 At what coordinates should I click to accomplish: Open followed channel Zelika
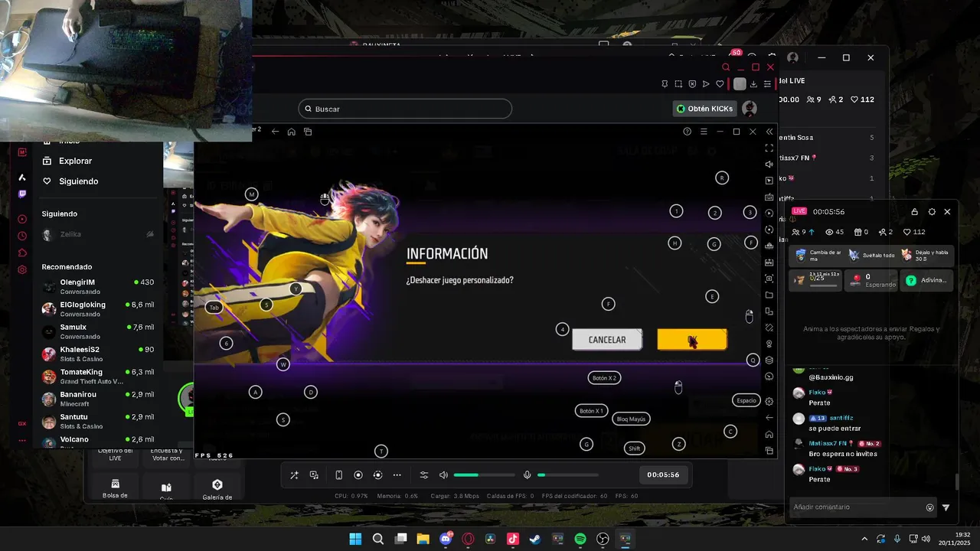point(98,234)
